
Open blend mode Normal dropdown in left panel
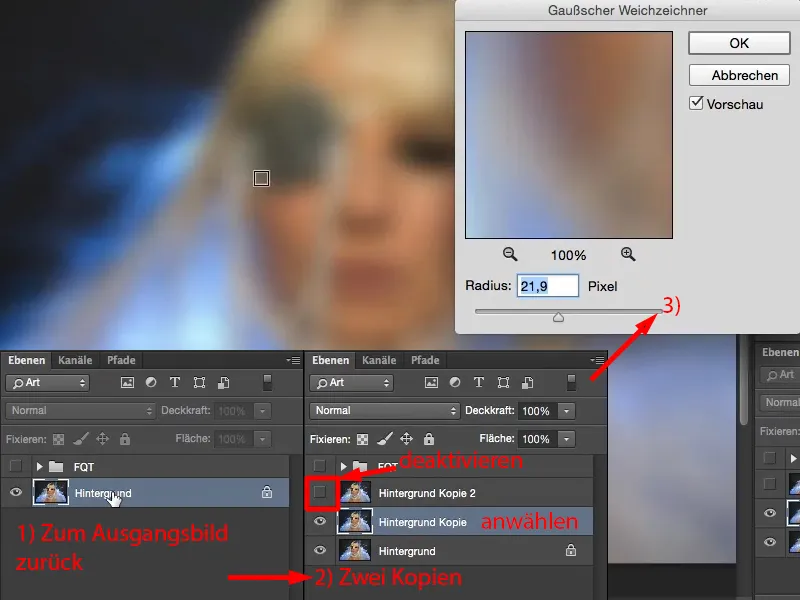[x=80, y=411]
